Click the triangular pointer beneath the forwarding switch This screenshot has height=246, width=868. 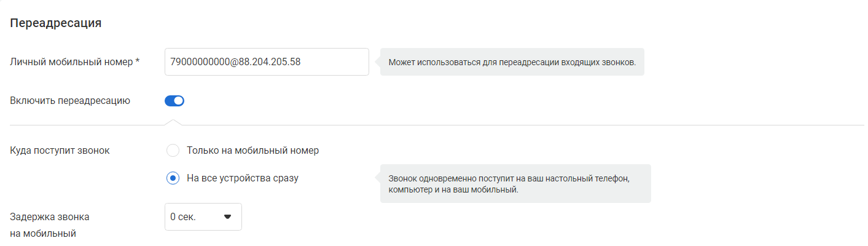pos(174,122)
